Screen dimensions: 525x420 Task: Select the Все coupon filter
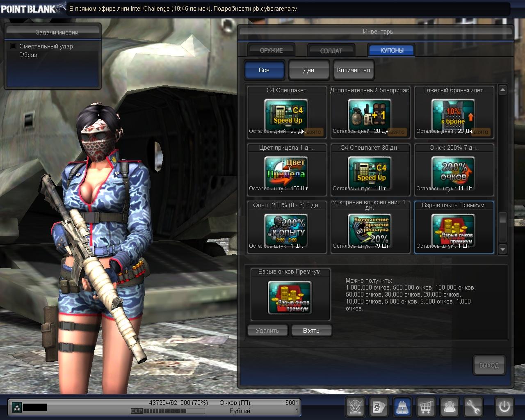pos(264,70)
